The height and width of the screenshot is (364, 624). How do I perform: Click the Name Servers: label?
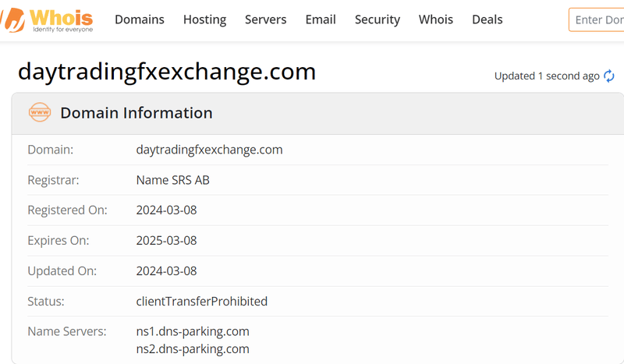[x=67, y=331]
